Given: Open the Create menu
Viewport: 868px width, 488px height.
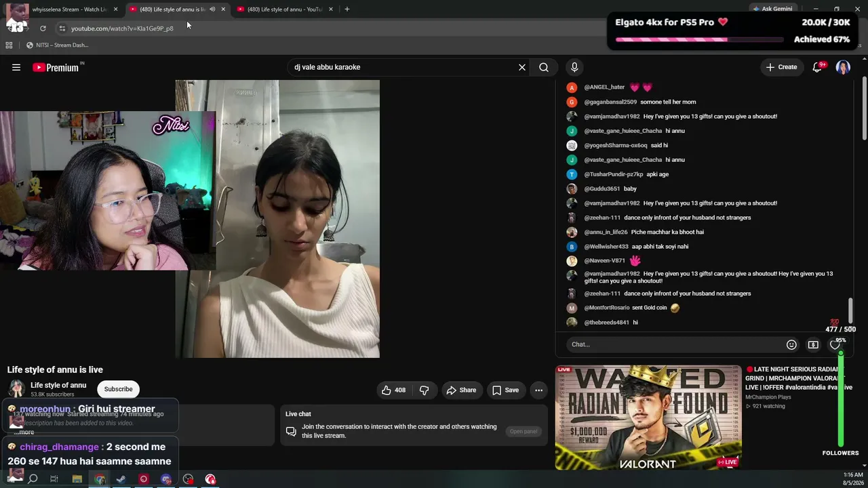Looking at the screenshot, I should [x=781, y=67].
